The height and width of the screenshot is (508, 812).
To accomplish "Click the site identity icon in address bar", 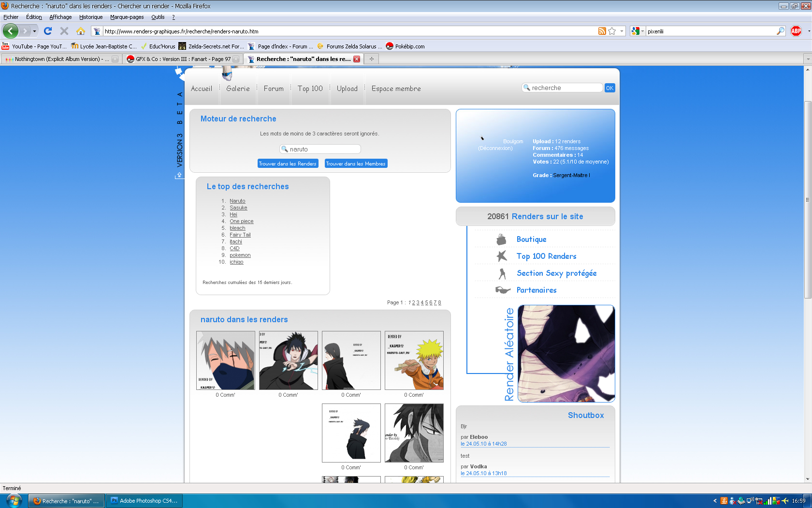I will (x=97, y=31).
